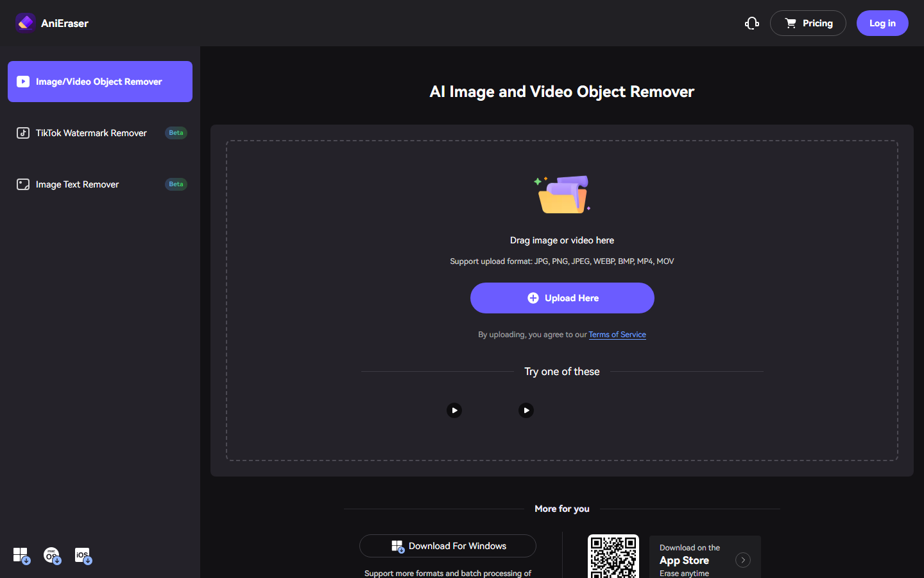The height and width of the screenshot is (578, 924).
Task: Click the AniEraser logo icon
Action: pyautogui.click(x=25, y=22)
